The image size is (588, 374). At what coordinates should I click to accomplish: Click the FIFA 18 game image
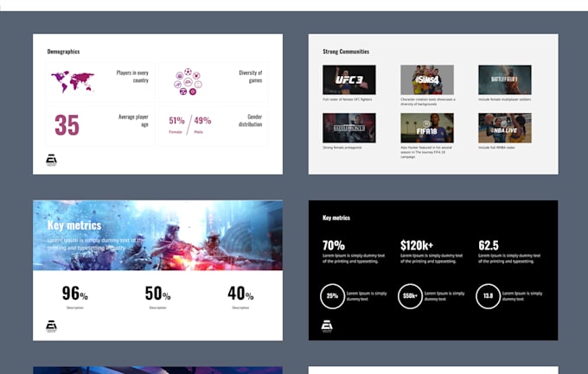(427, 128)
